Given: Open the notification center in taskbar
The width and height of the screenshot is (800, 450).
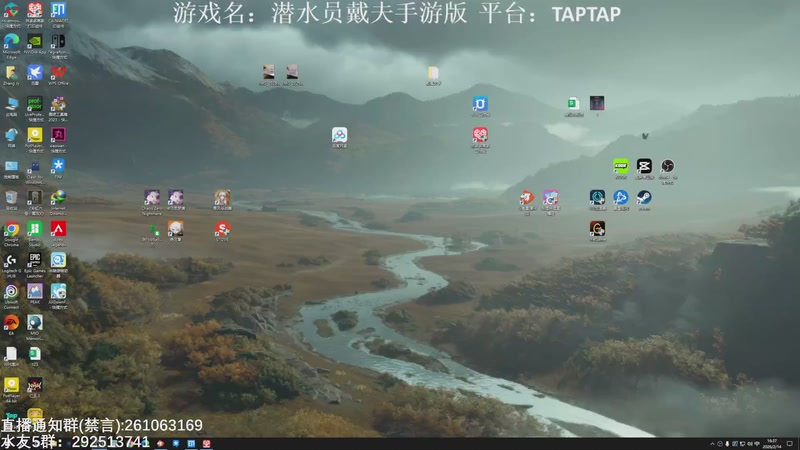Looking at the screenshot, I should pyautogui.click(x=790, y=444).
